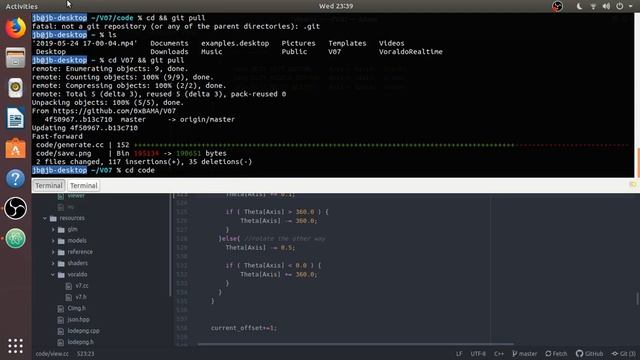
Task: Open CImg.h file in tree
Action: (x=77, y=309)
